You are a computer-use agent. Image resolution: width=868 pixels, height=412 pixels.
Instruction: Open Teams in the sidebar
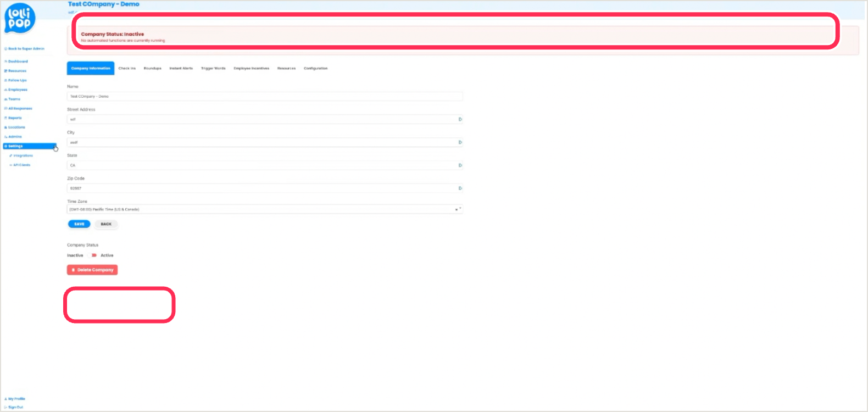(x=12, y=99)
